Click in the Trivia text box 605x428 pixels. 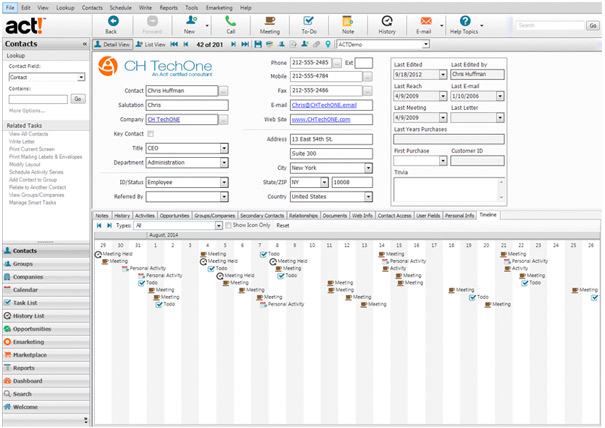[x=448, y=190]
